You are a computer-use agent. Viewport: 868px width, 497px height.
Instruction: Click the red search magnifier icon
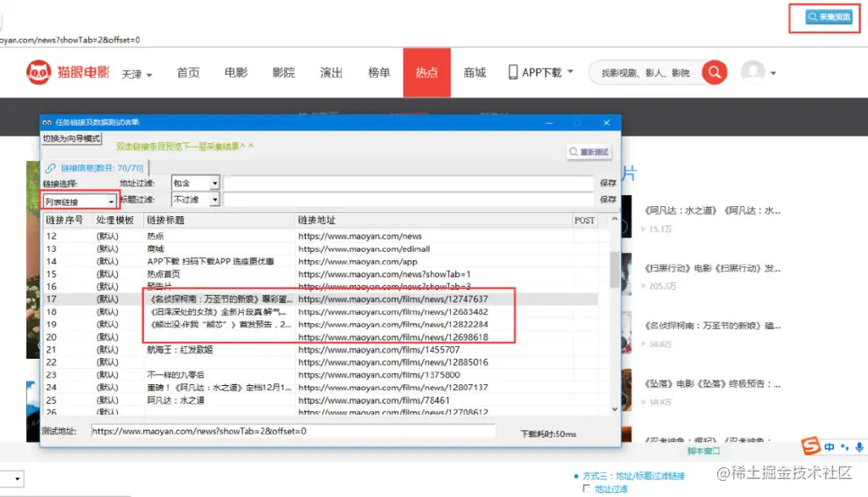coord(715,73)
